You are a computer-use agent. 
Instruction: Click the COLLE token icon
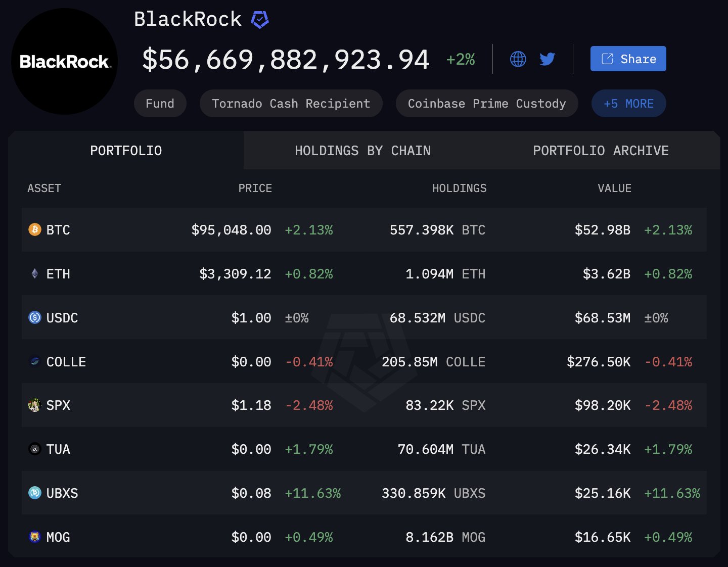click(x=34, y=361)
